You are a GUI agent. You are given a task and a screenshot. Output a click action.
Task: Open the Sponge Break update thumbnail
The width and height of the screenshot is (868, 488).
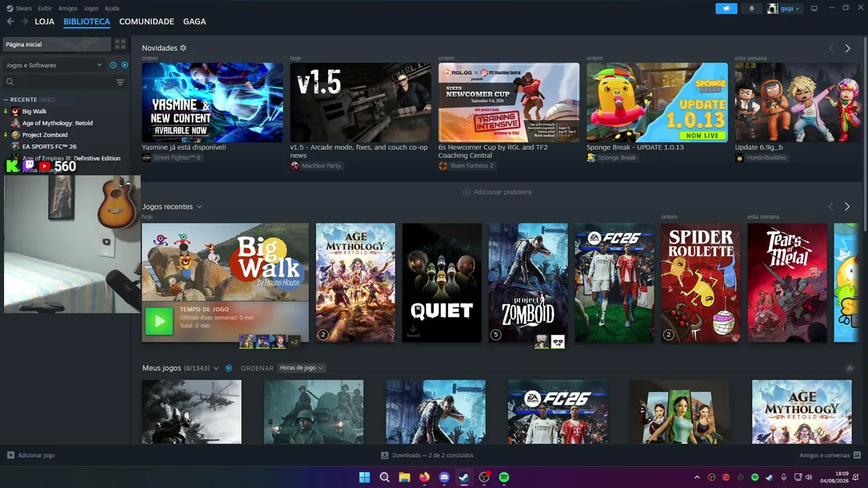click(657, 102)
